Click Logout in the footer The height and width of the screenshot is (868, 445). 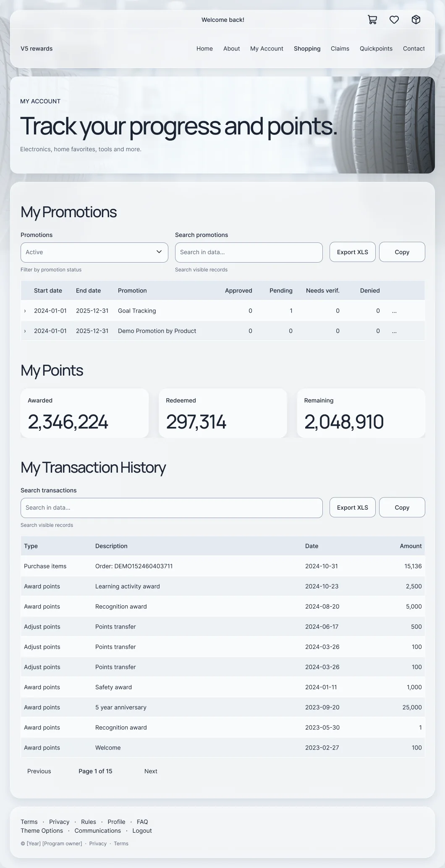coord(142,831)
